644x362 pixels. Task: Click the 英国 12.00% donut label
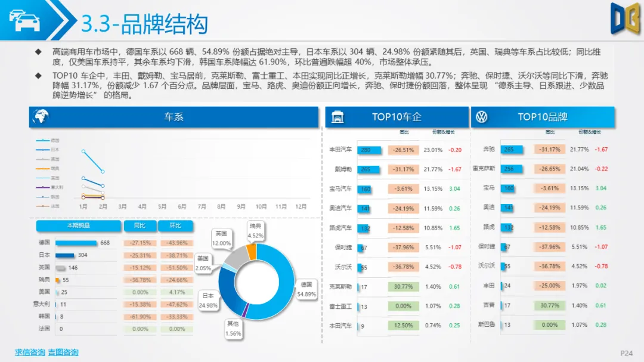coord(221,239)
